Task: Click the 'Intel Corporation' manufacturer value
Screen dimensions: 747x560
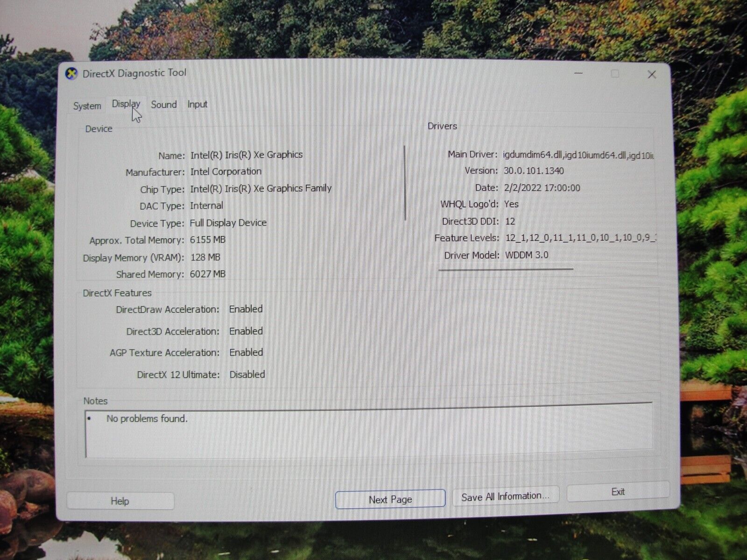Action: pos(226,172)
